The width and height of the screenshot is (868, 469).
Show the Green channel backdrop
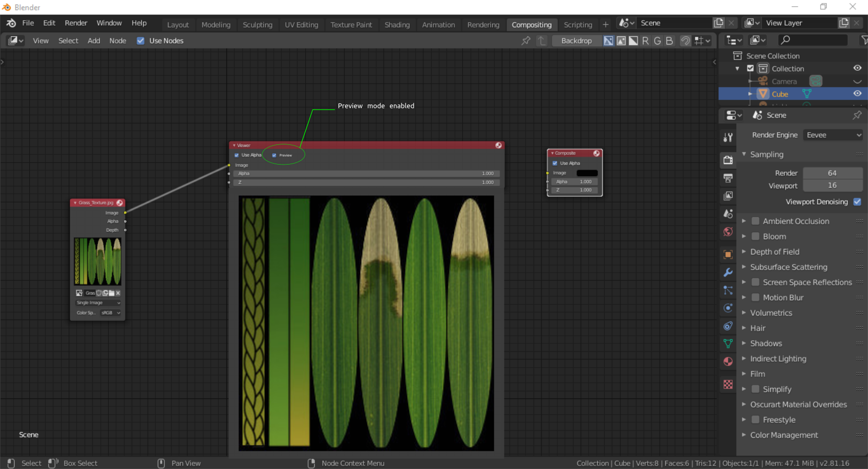(x=658, y=41)
